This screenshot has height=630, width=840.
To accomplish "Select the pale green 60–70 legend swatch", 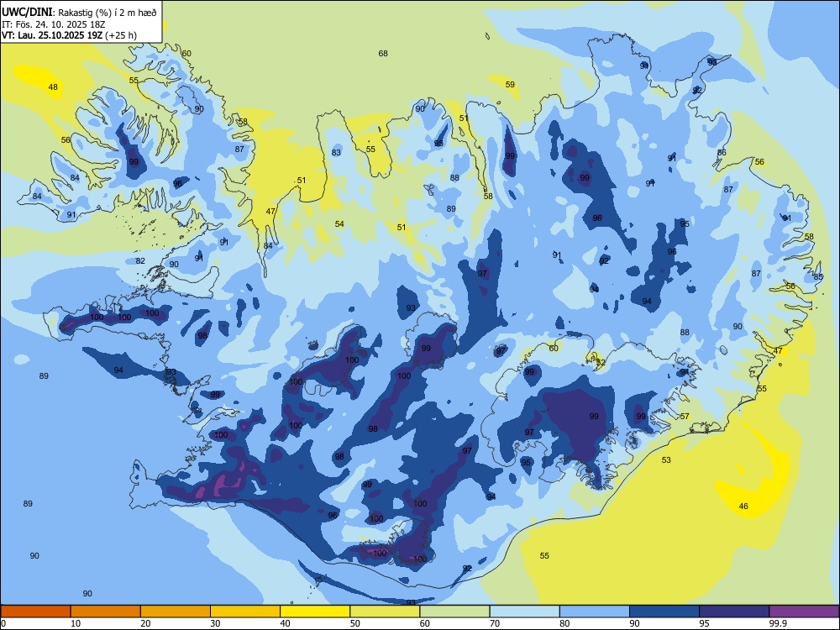I will click(454, 612).
